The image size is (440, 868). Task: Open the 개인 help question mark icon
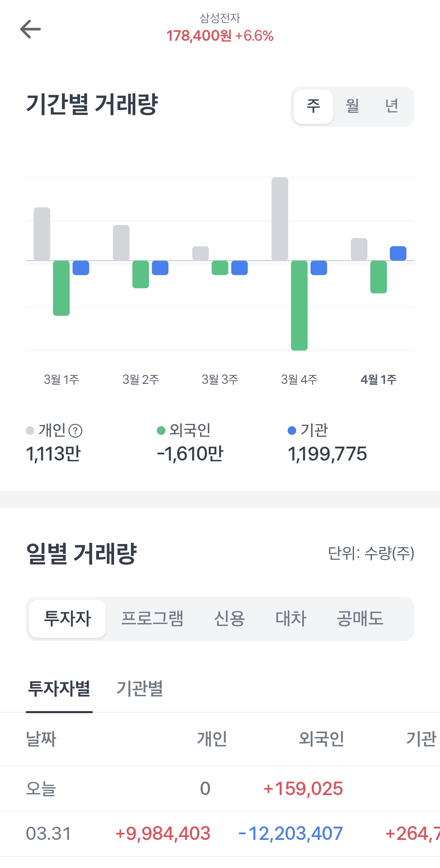pyautogui.click(x=75, y=431)
